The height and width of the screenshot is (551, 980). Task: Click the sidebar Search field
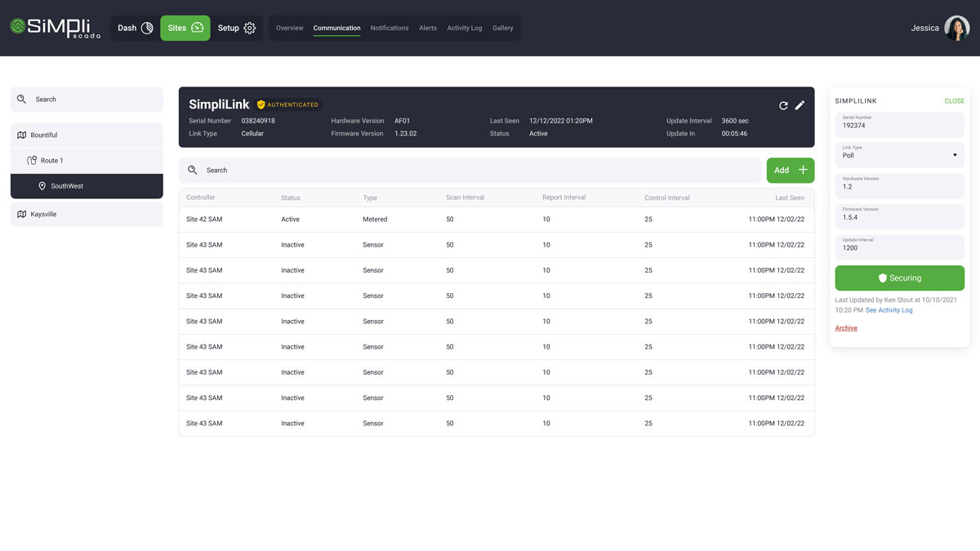point(87,100)
